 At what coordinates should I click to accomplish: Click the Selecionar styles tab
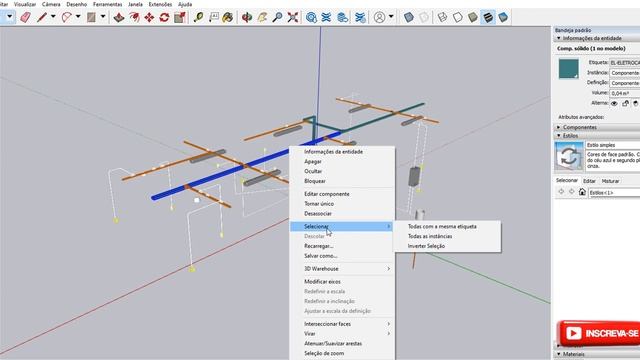pos(567,180)
